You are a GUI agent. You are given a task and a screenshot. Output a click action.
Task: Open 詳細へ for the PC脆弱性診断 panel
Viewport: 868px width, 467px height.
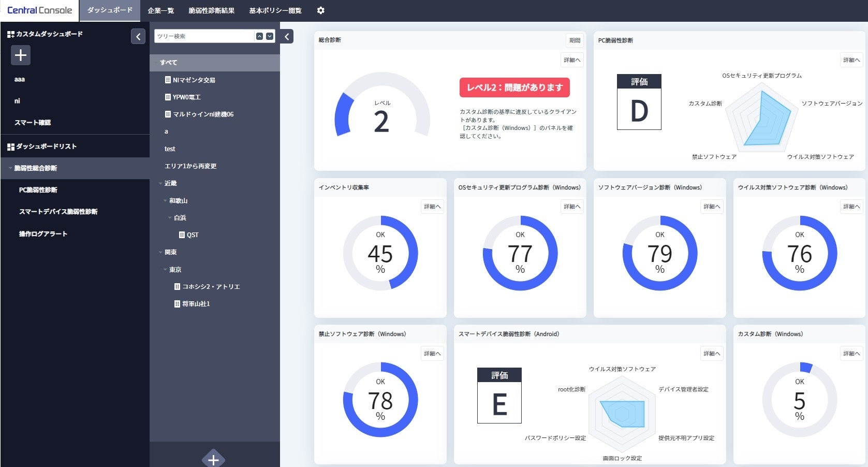pos(851,60)
